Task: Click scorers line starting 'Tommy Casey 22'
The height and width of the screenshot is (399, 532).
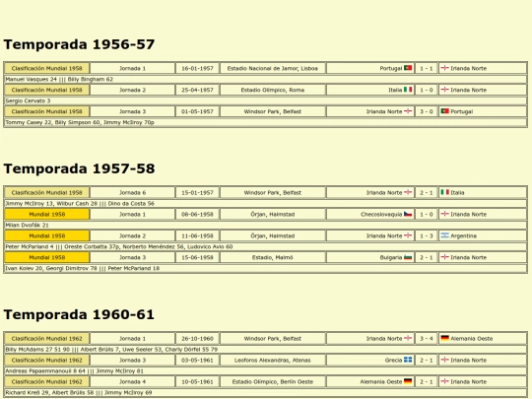Action: click(x=266, y=122)
